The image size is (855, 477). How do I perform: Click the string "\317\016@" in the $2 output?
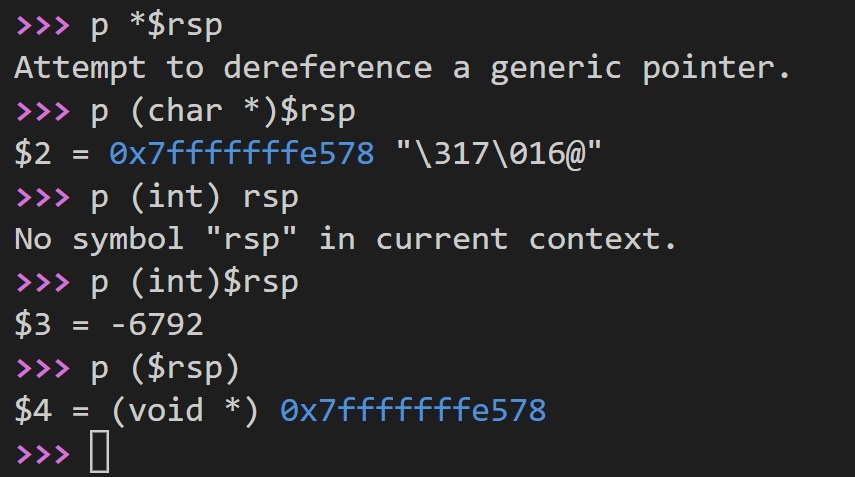[498, 153]
